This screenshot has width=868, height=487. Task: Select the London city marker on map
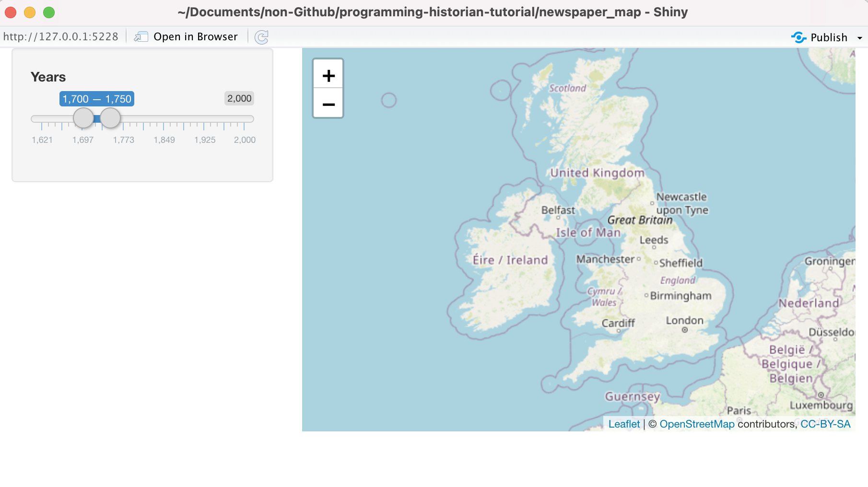coord(684,330)
